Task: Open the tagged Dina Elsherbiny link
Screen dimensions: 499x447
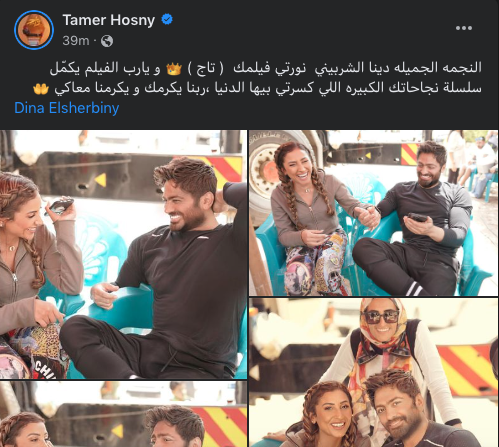Action: click(x=67, y=108)
